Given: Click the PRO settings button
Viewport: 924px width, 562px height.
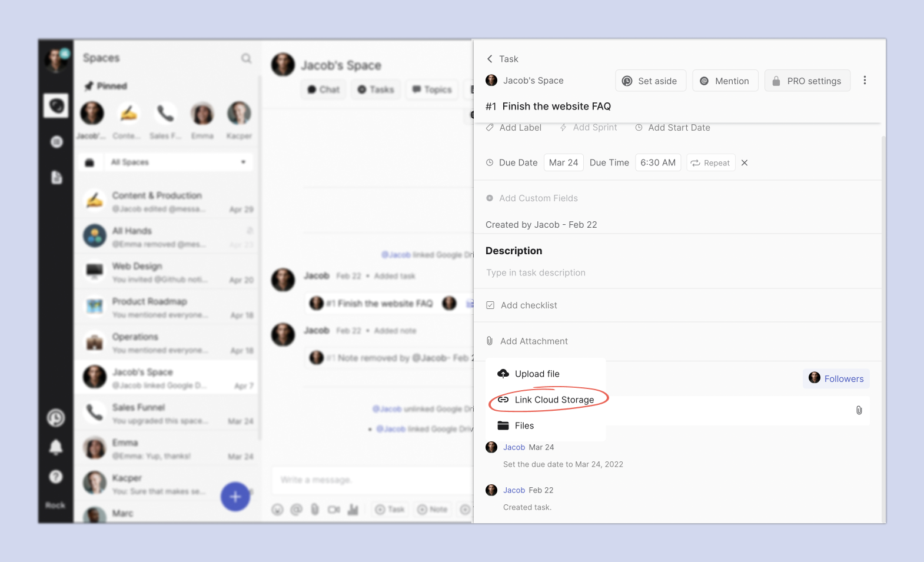Looking at the screenshot, I should pyautogui.click(x=807, y=81).
